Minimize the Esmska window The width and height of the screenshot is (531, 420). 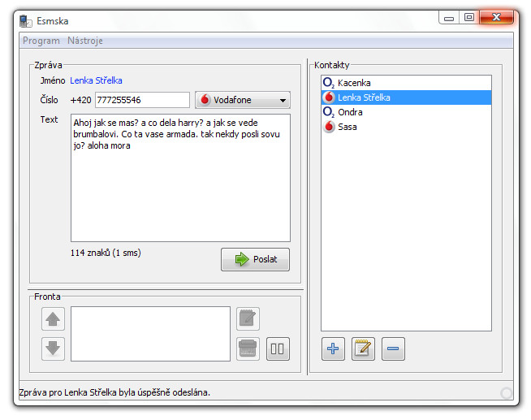449,18
